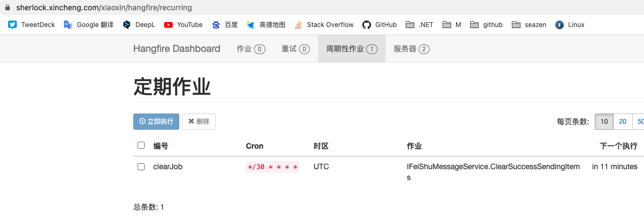Select 10 items per page
This screenshot has height=220, width=644.
[x=604, y=122]
